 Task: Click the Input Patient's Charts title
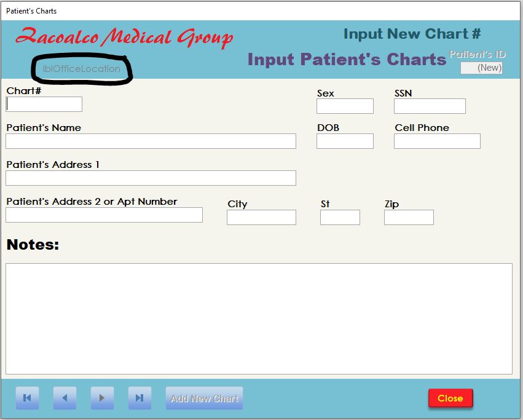(x=347, y=60)
